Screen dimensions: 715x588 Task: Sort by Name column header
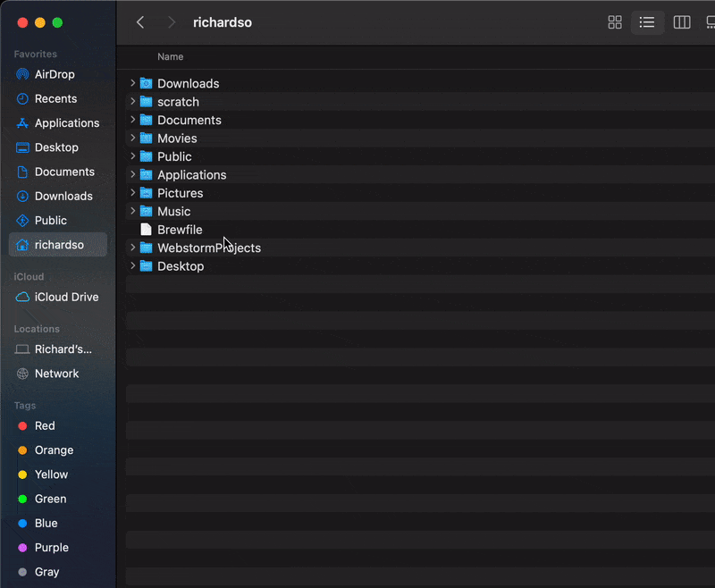pyautogui.click(x=171, y=57)
